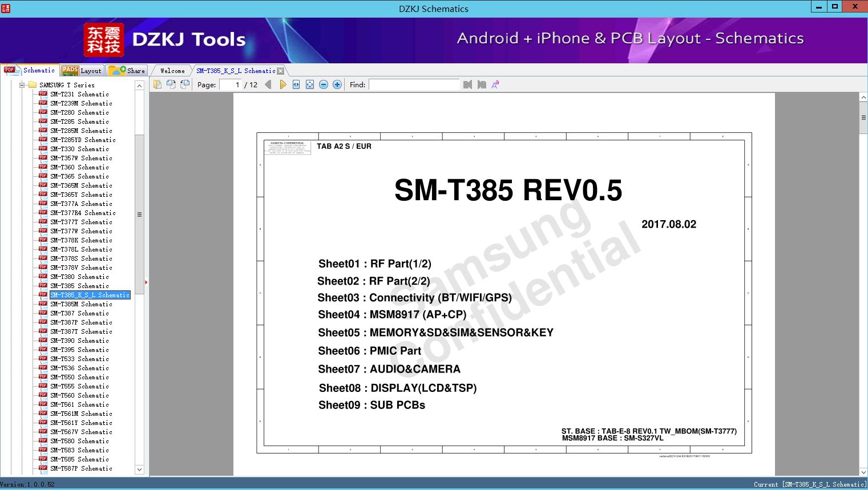Open SM-T587P Schematic
868x490 pixels.
tap(81, 468)
